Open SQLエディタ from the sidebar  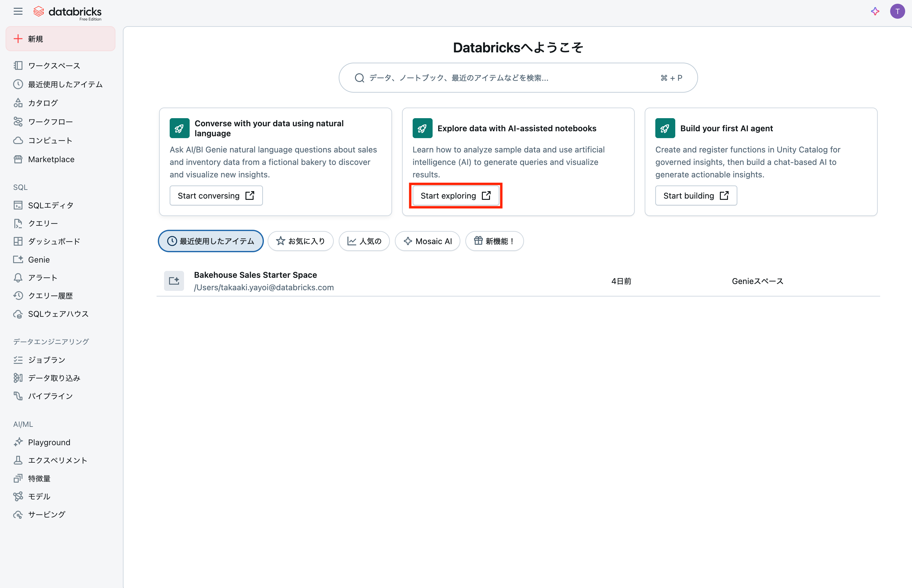pos(51,205)
